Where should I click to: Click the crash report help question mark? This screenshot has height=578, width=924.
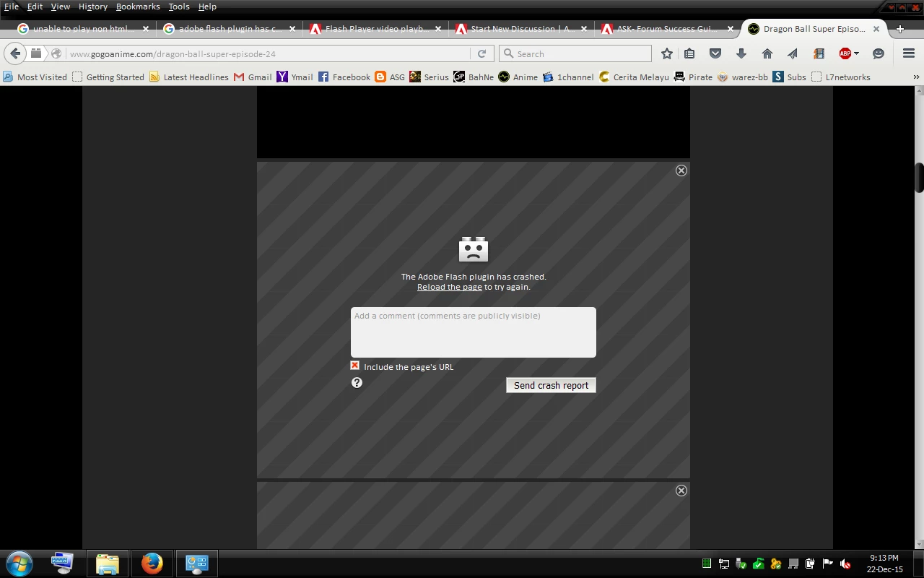tap(357, 383)
